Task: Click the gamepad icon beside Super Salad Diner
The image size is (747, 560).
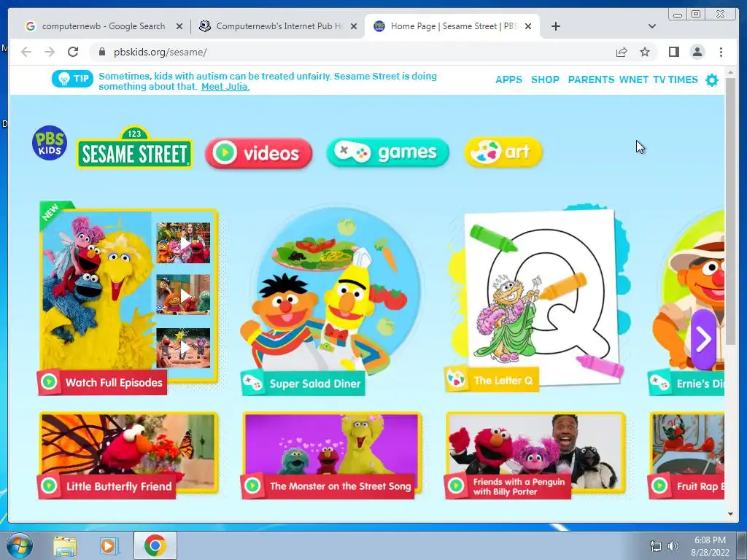Action: click(x=252, y=383)
